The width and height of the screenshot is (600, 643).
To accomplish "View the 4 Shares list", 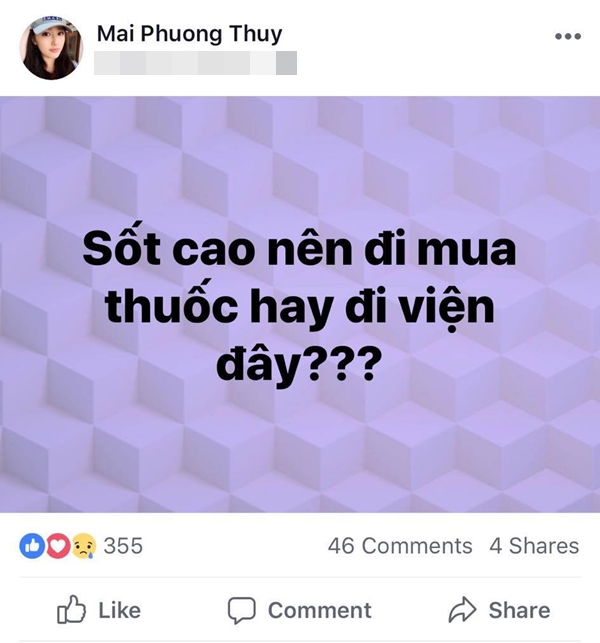I will (x=534, y=546).
